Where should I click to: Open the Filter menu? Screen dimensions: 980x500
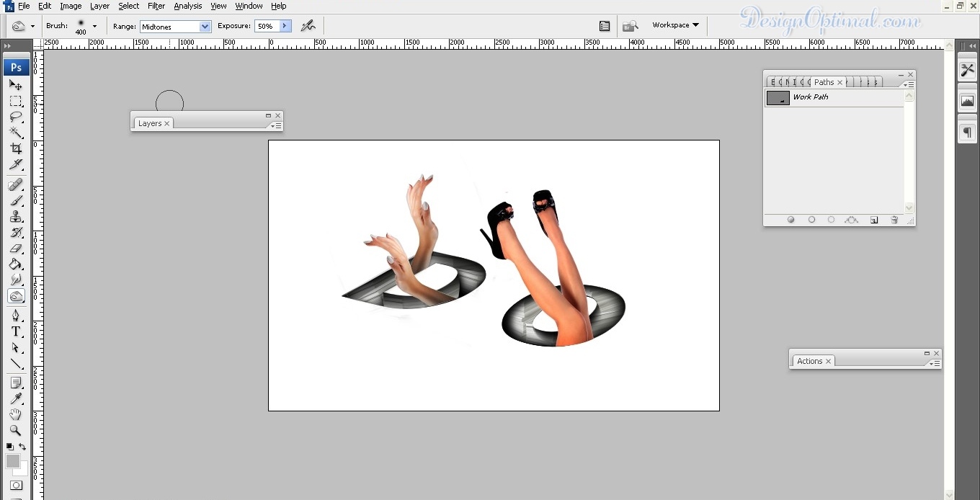pos(156,6)
